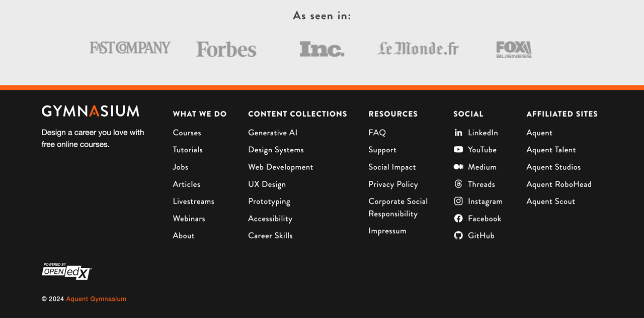Click the GitHub octocat icon
644x318 pixels.
click(458, 236)
